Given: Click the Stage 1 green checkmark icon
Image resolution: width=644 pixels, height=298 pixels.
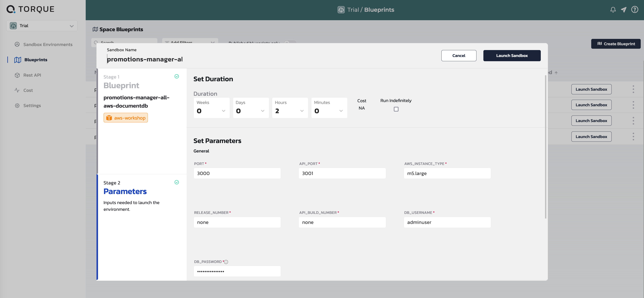Looking at the screenshot, I should pos(176,76).
